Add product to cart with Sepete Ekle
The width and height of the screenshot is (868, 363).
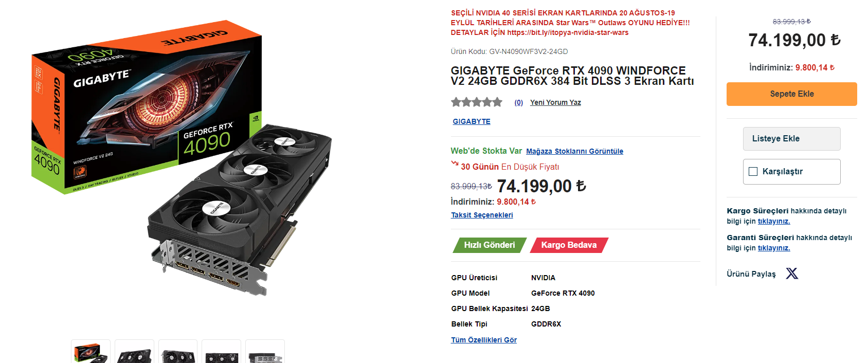coord(792,94)
